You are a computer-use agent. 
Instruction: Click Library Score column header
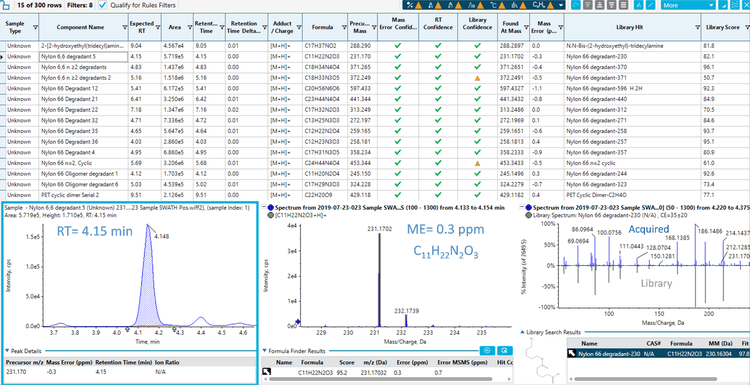(x=725, y=27)
